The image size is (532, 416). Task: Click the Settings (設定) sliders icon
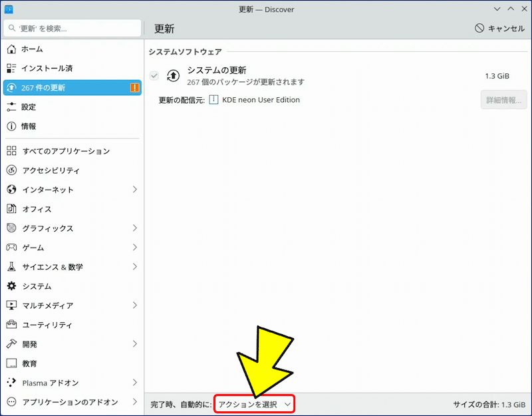[x=11, y=107]
